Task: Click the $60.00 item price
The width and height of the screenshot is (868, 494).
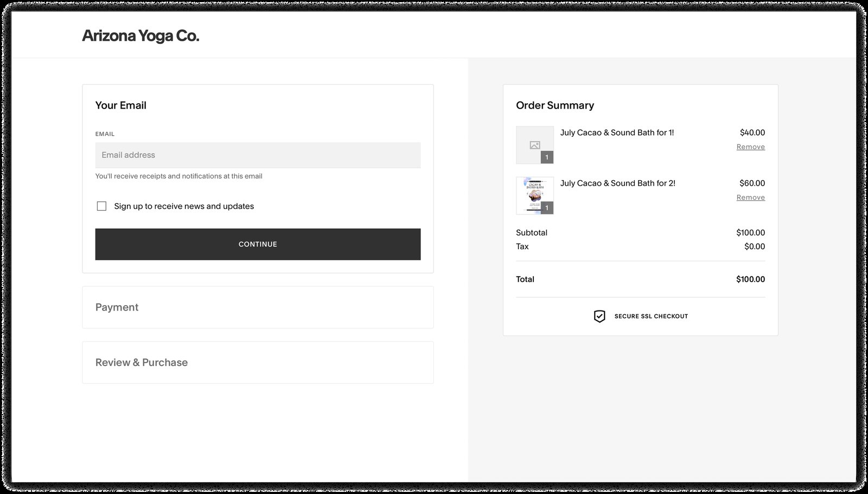Action: (x=752, y=183)
